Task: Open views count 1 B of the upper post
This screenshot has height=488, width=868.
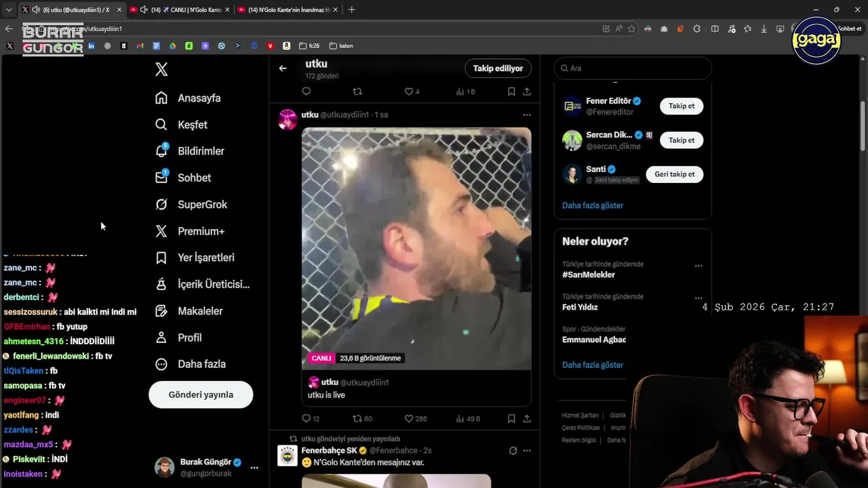Action: pos(465,91)
